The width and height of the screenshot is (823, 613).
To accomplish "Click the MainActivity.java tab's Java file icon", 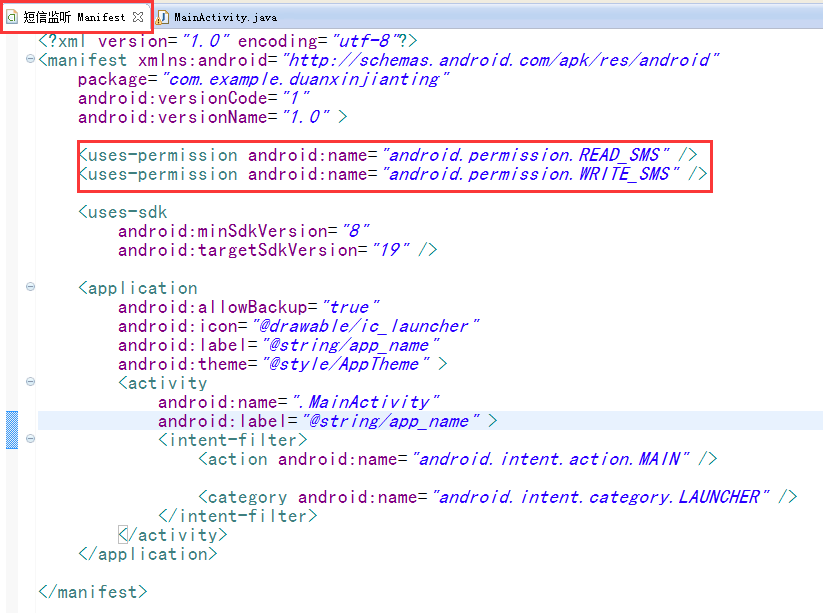I will pos(162,17).
